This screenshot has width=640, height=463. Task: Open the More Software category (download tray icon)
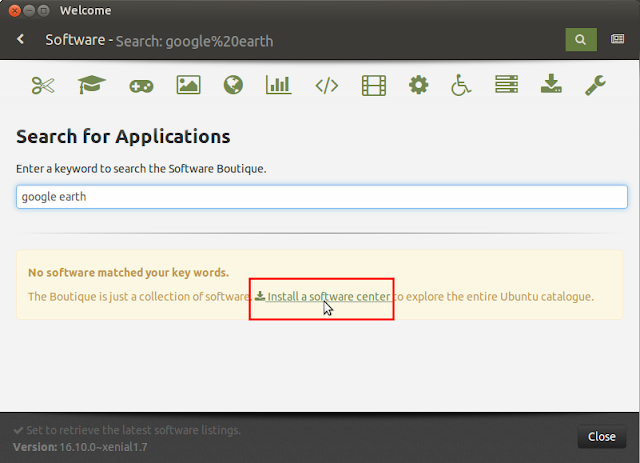pyautogui.click(x=551, y=84)
